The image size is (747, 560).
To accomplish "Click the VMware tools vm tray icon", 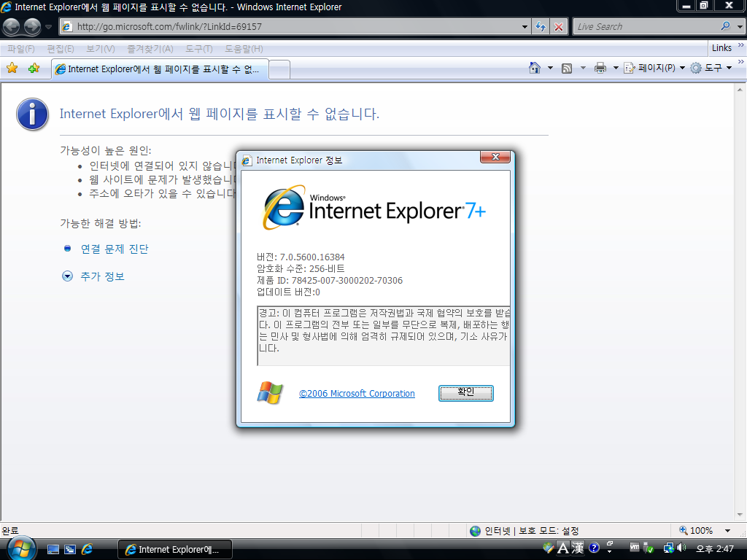I will click(x=635, y=548).
